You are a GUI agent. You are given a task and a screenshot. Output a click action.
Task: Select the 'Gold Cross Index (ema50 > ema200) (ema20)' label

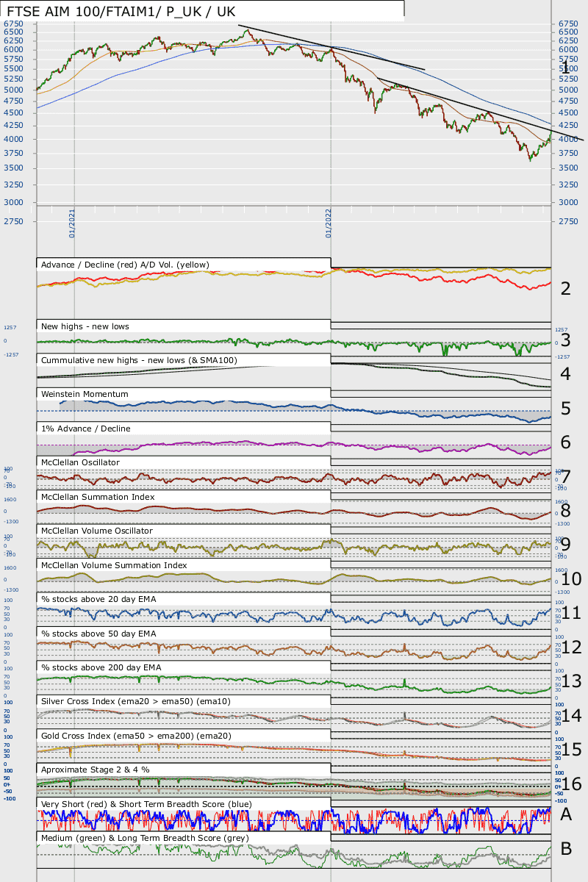pos(137,736)
